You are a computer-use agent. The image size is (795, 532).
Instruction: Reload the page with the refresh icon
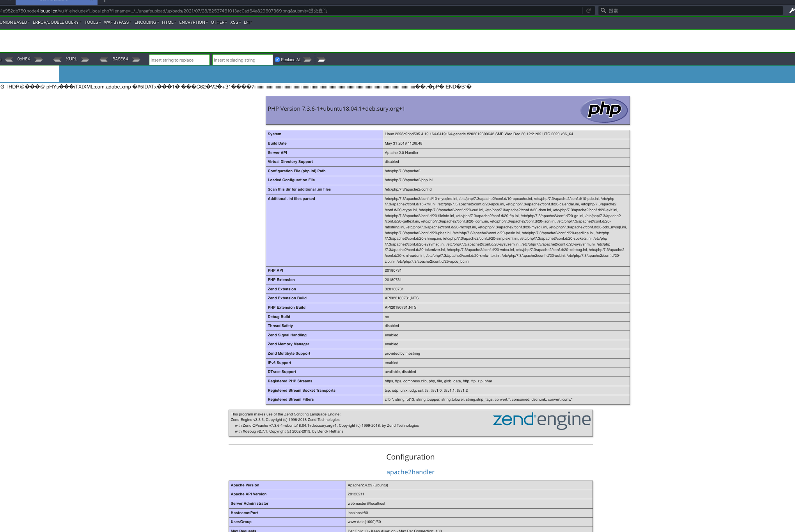(x=588, y=11)
